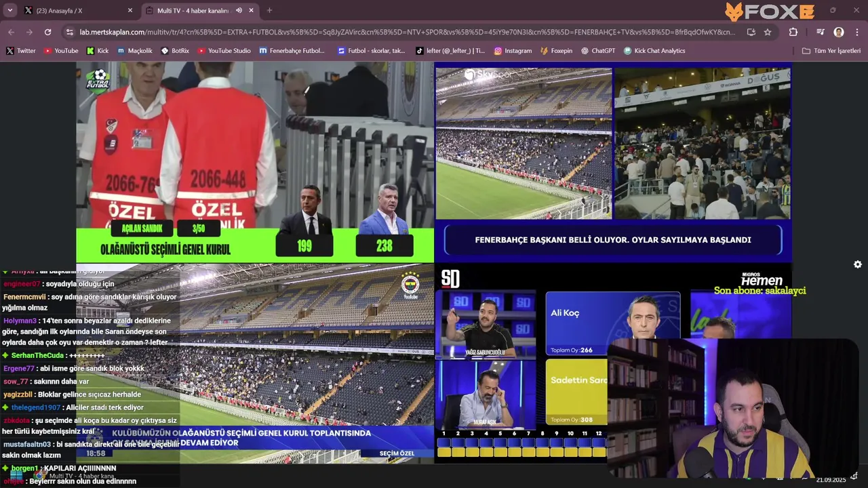Viewport: 868px width, 488px height.
Task: Click chat username Fenermcmvil
Action: pos(24,297)
